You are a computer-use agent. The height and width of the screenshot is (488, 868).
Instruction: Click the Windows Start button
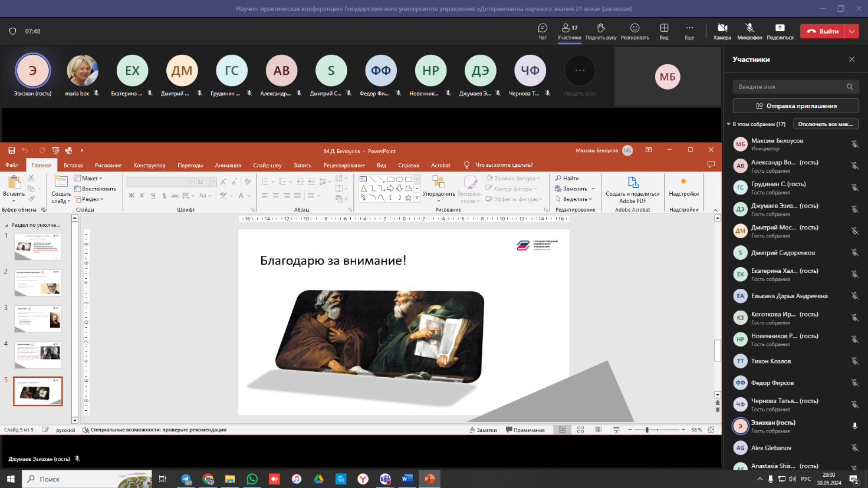point(10,479)
